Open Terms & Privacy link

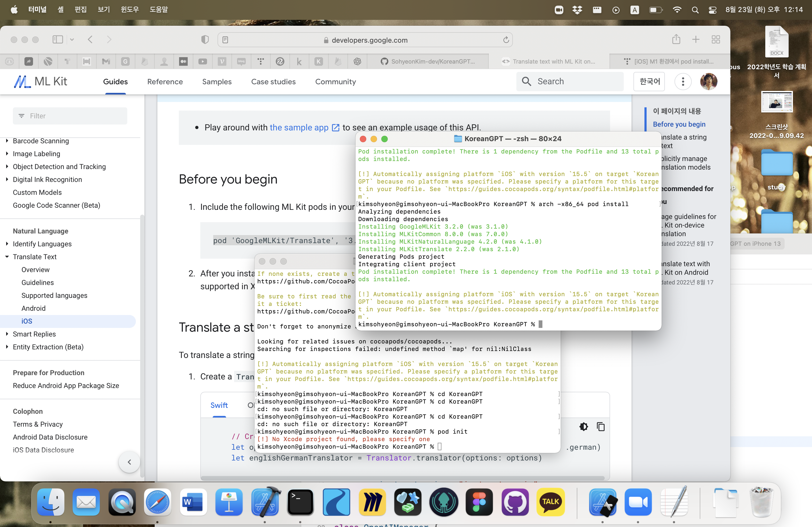(x=38, y=424)
